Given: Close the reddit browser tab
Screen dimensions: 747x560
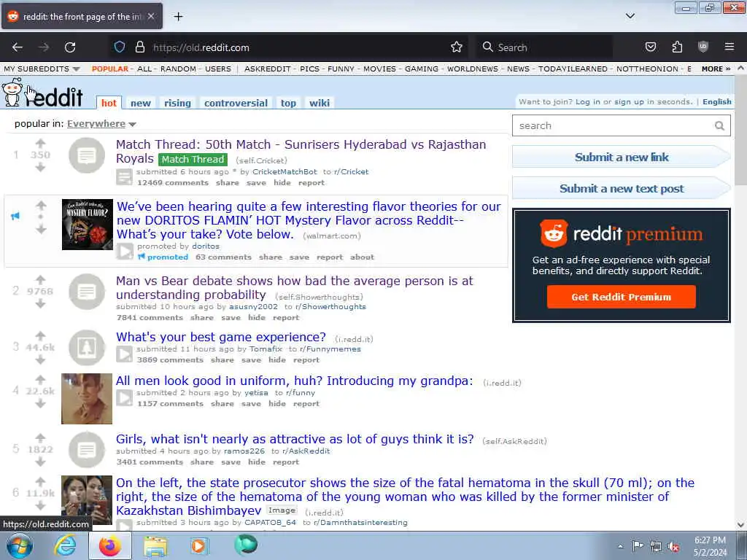Looking at the screenshot, I should pyautogui.click(x=151, y=16).
